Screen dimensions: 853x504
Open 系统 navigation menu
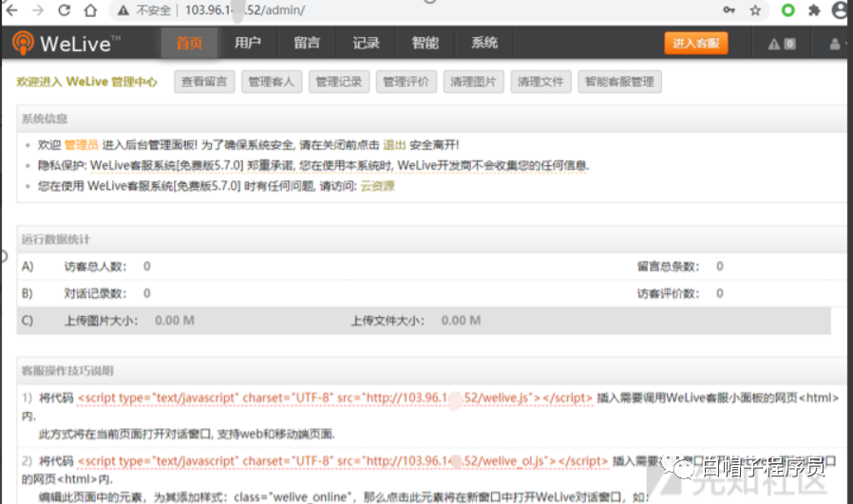click(x=484, y=43)
